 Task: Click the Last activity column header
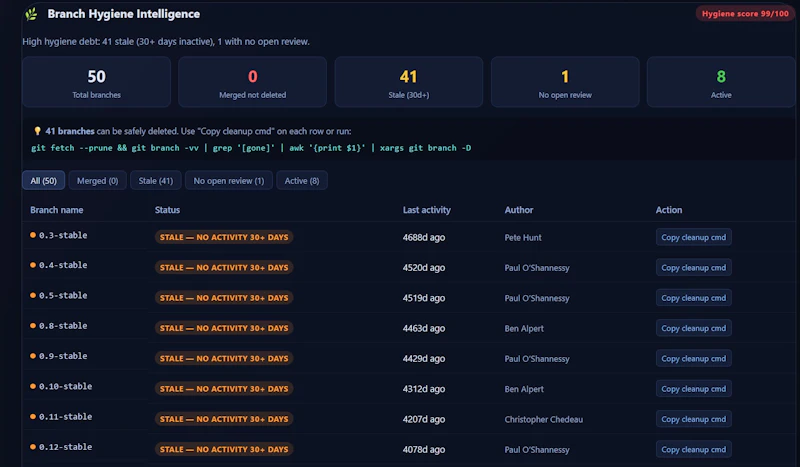(427, 210)
